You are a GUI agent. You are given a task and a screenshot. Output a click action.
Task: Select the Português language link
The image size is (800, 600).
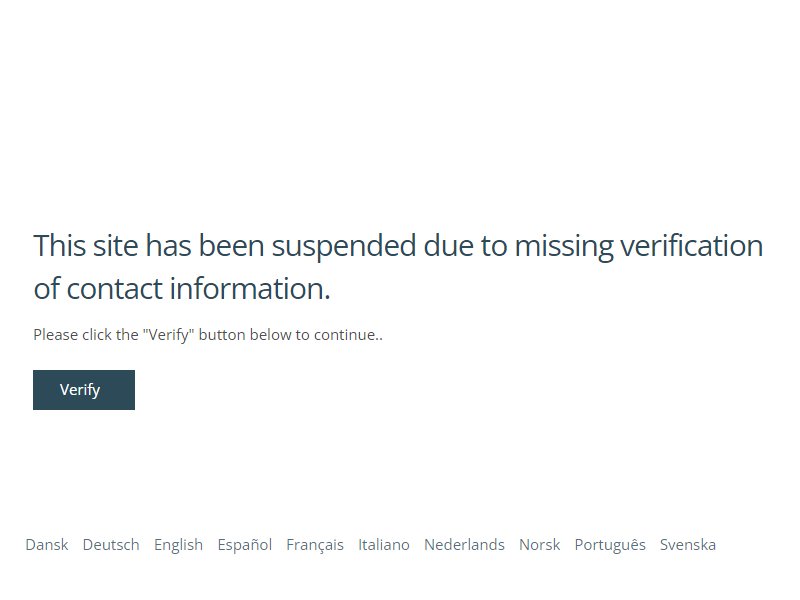pyautogui.click(x=610, y=545)
